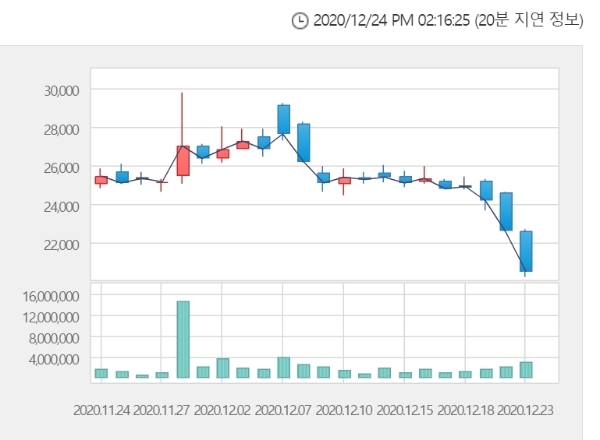Click the last volume bar on the right

[526, 370]
